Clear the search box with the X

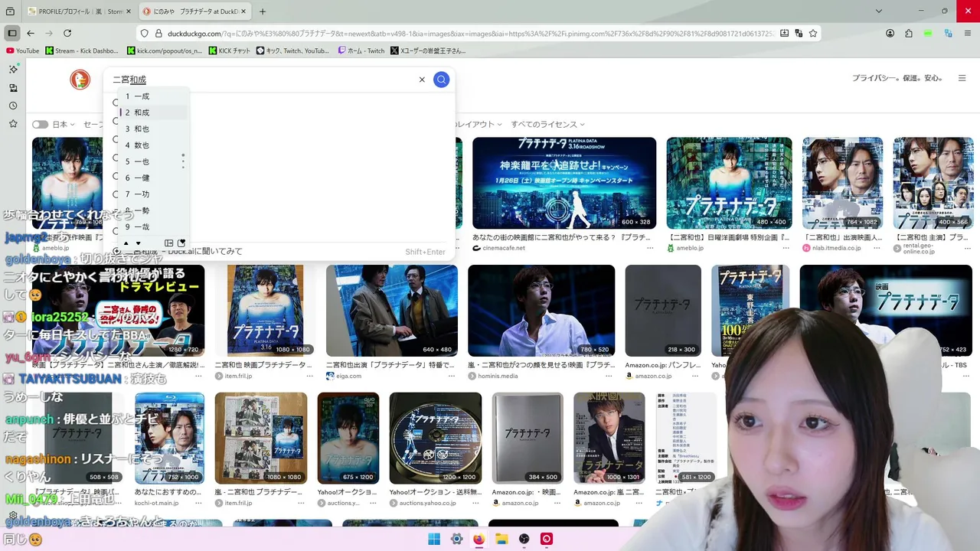(x=422, y=80)
